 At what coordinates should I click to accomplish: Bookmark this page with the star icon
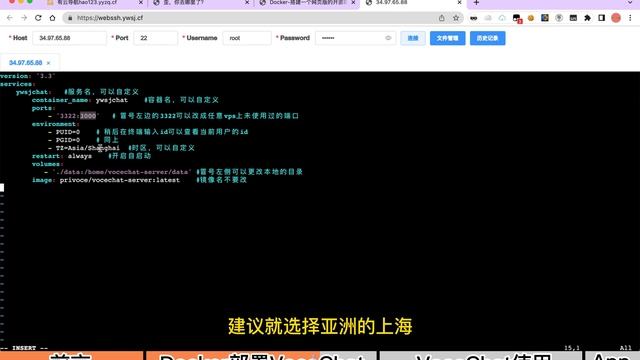click(456, 18)
